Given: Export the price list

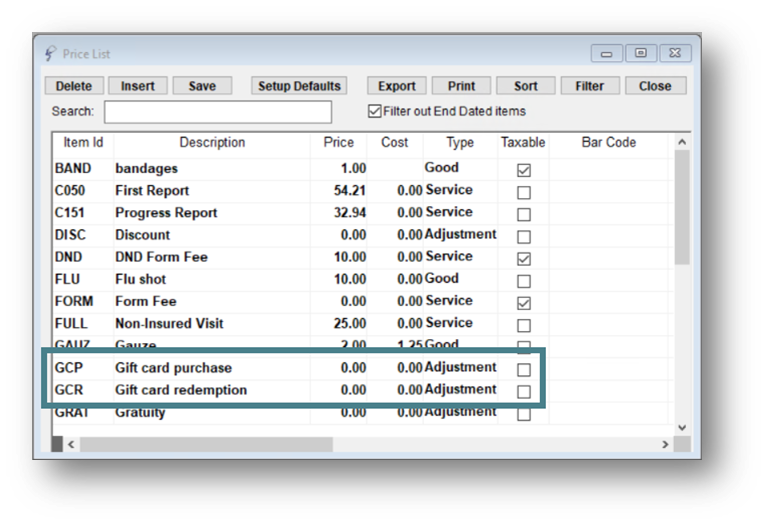Looking at the screenshot, I should [397, 86].
